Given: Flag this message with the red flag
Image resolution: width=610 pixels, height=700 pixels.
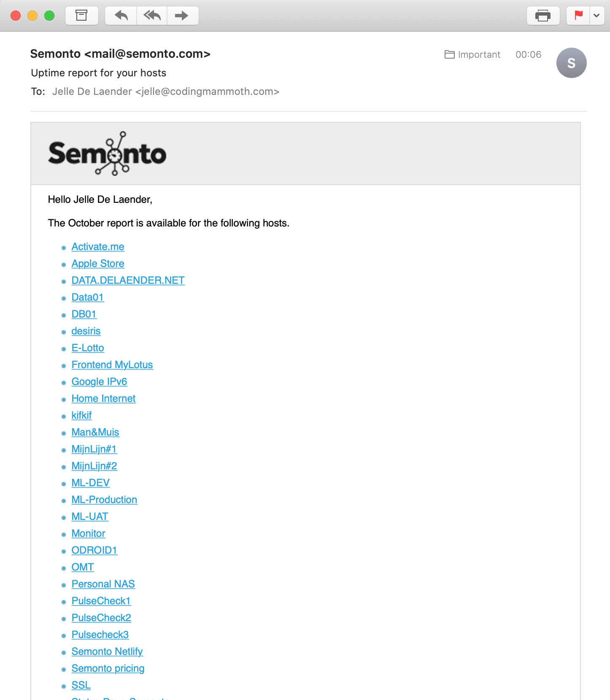Looking at the screenshot, I should pyautogui.click(x=578, y=16).
